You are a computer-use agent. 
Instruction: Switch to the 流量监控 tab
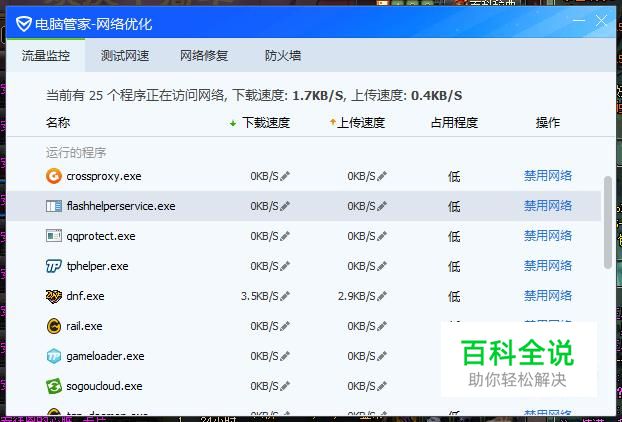(46, 56)
